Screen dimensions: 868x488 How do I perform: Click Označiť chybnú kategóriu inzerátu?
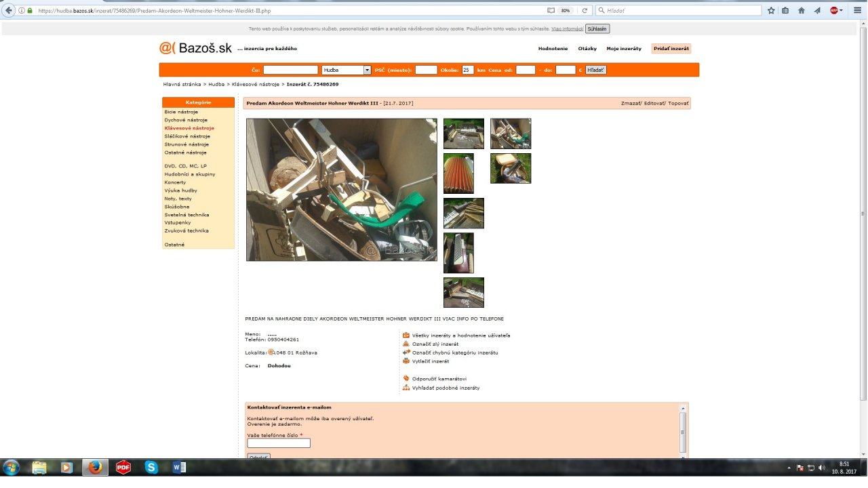pos(455,352)
